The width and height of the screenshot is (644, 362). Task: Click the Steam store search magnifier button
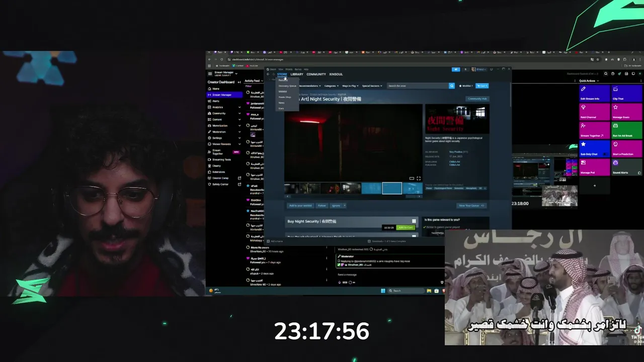[452, 86]
